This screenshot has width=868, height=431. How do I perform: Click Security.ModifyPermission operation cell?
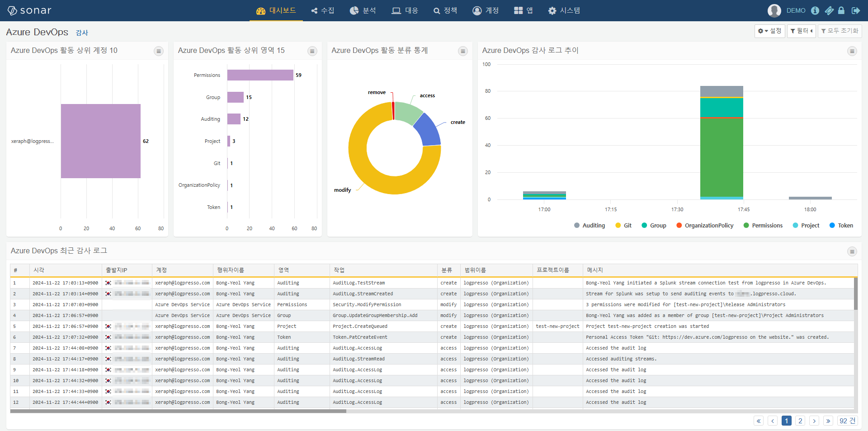pyautogui.click(x=367, y=304)
